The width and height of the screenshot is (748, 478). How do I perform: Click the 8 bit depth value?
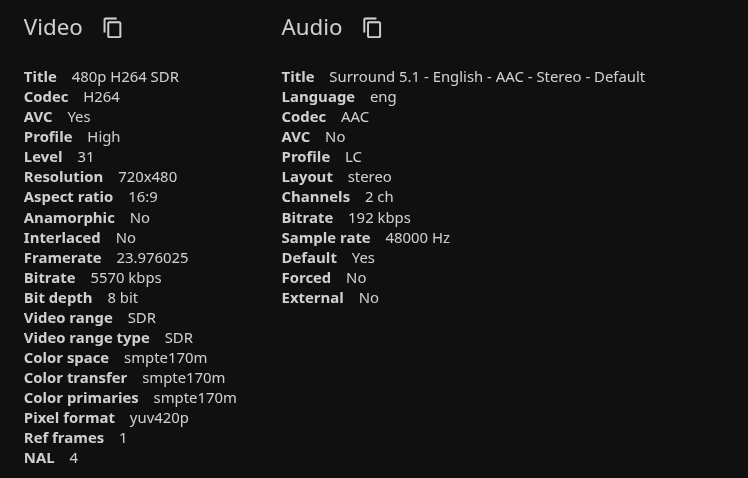coord(122,297)
